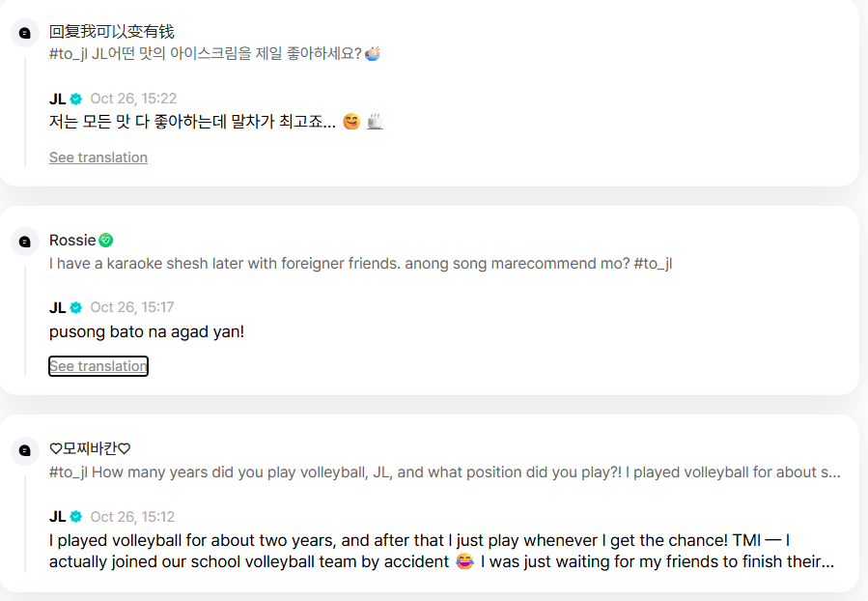Viewport: 868px width, 601px height.
Task: Click the avatar beside 回复我可以变有钱
Action: tap(25, 33)
